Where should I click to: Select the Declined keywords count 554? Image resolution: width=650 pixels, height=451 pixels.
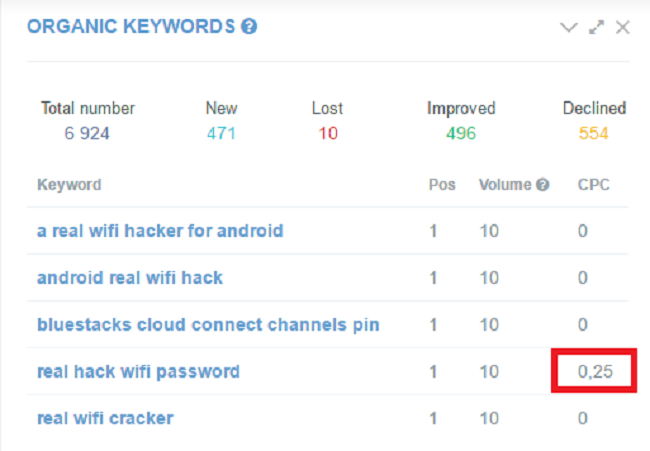594,133
